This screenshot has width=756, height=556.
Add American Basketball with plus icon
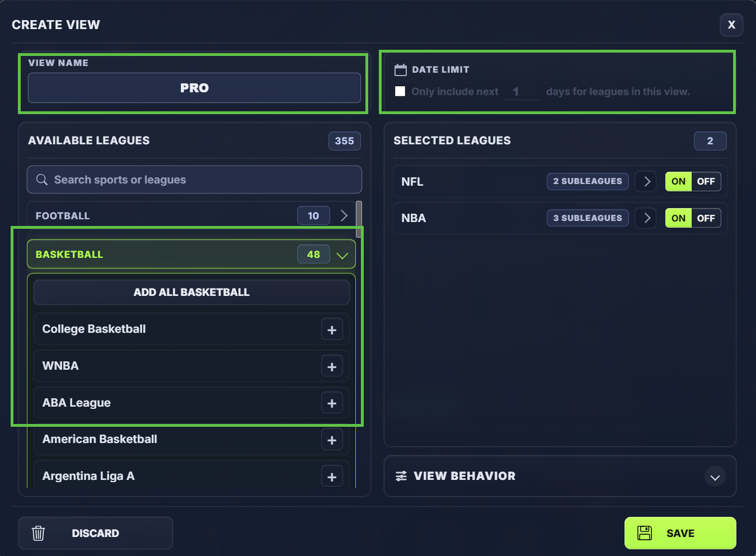point(332,440)
